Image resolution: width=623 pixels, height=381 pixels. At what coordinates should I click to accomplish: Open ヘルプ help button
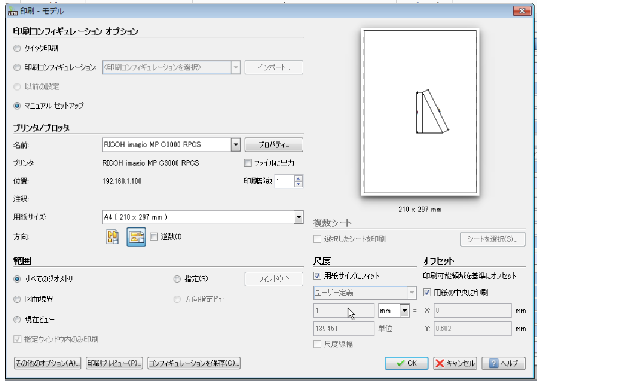[503, 363]
